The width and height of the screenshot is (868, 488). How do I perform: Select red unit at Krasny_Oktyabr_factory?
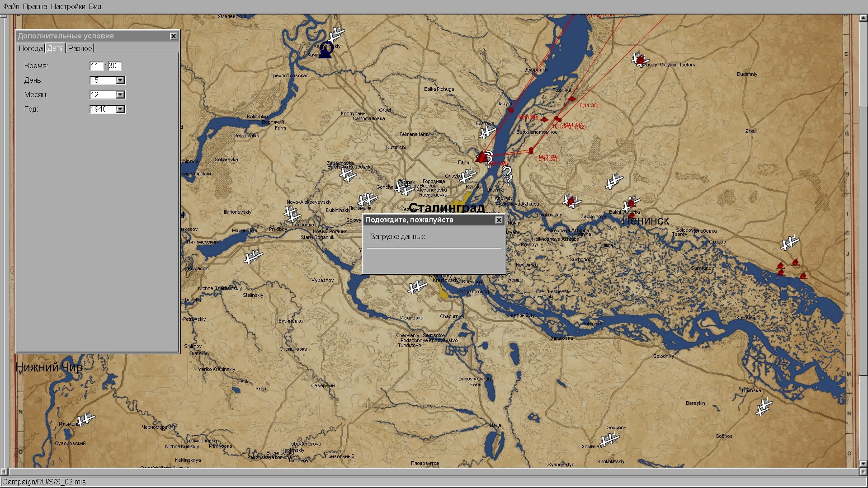point(640,60)
